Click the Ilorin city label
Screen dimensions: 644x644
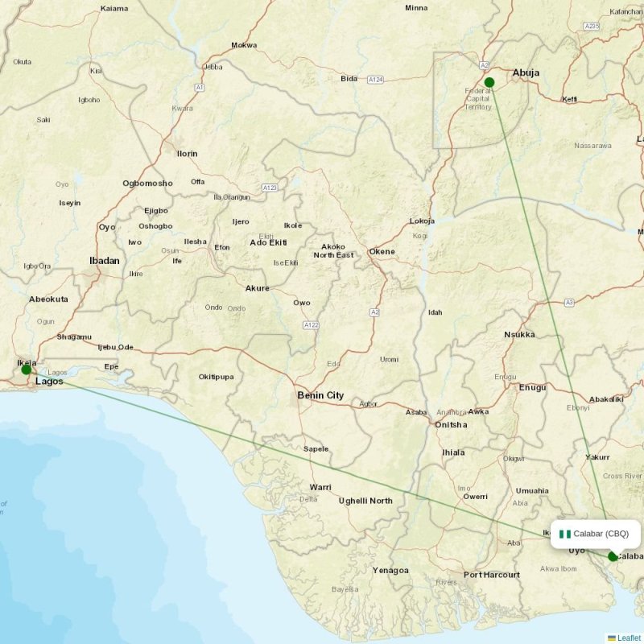tap(188, 154)
